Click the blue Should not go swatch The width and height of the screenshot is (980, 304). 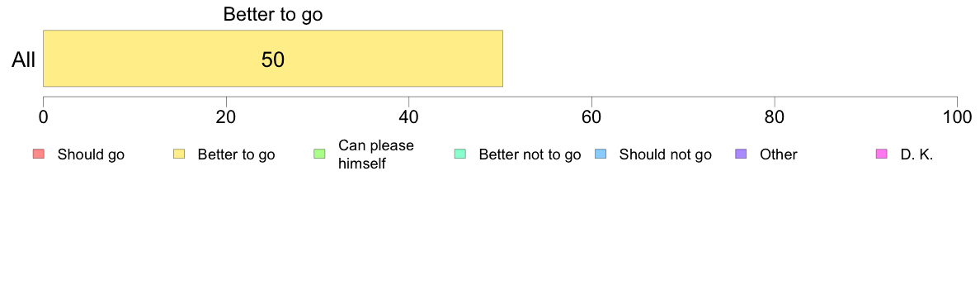click(x=601, y=154)
